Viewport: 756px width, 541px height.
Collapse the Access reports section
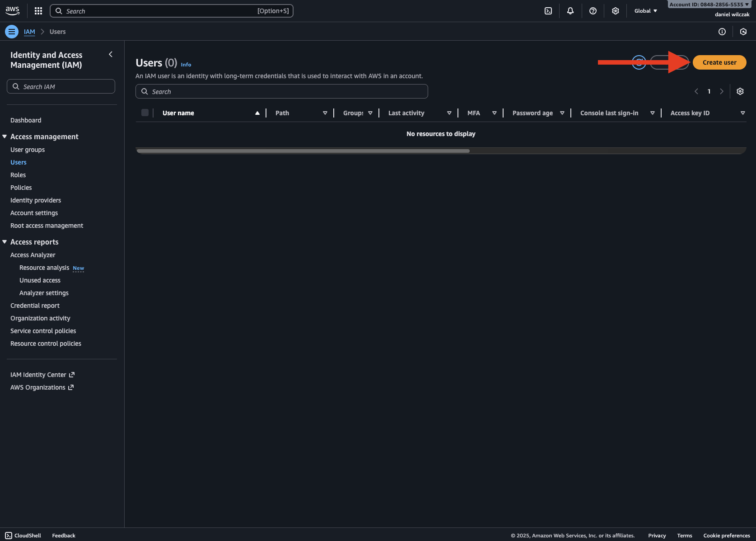pyautogui.click(x=5, y=242)
